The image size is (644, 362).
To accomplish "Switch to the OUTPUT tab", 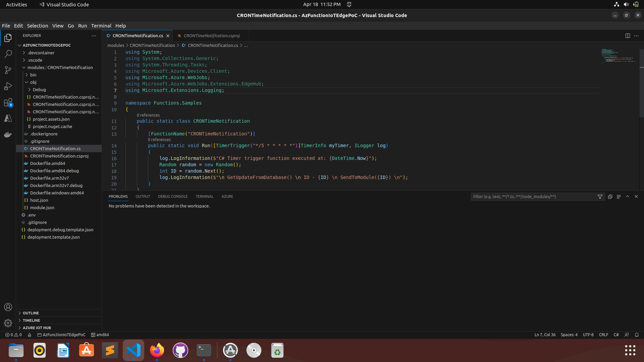I will point(143,196).
